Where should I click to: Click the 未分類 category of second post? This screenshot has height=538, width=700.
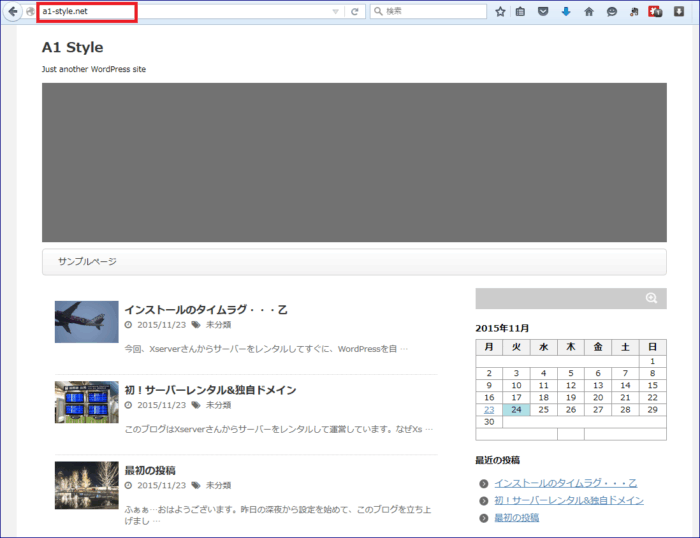218,405
